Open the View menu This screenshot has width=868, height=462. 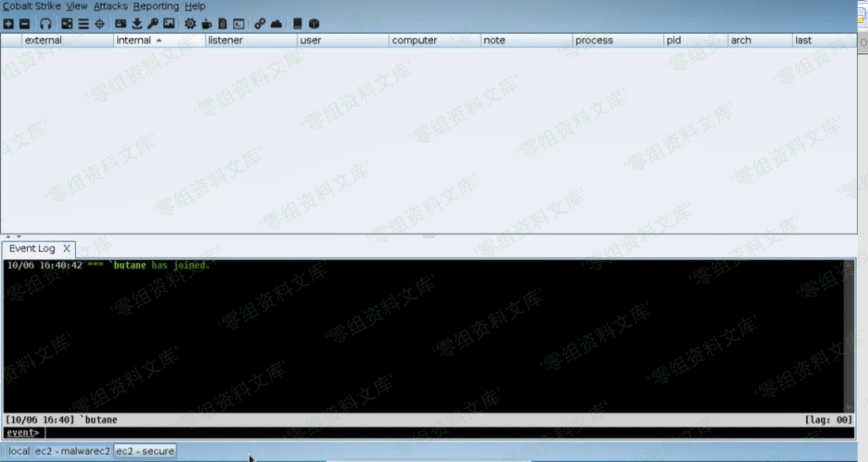[x=77, y=6]
